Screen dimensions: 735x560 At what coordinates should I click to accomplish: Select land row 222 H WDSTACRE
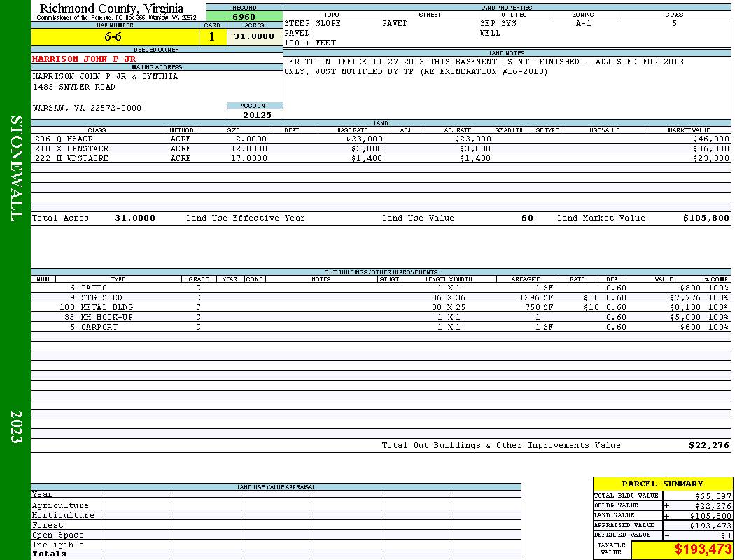point(381,159)
